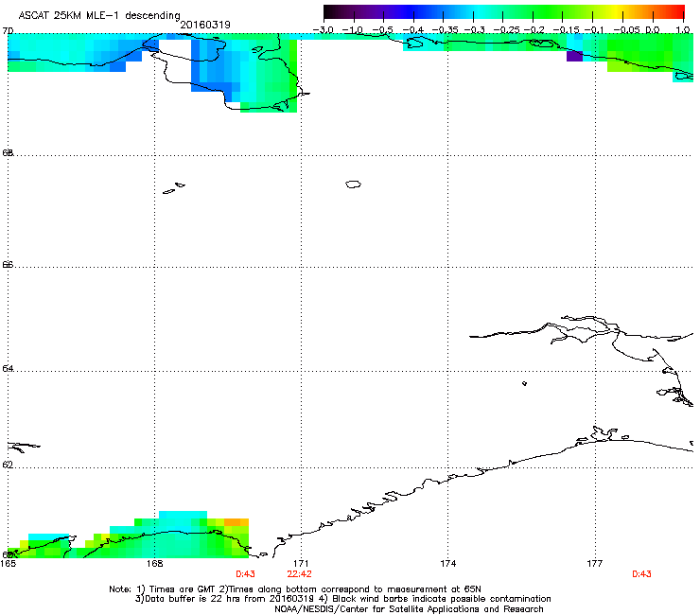Click the red 22:42 time label
This screenshot has width=700, height=615.
[299, 574]
